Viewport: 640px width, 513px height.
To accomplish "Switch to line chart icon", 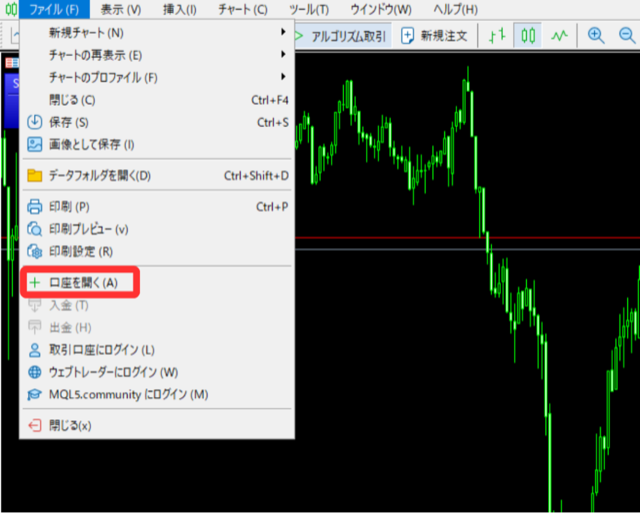I will 560,35.
